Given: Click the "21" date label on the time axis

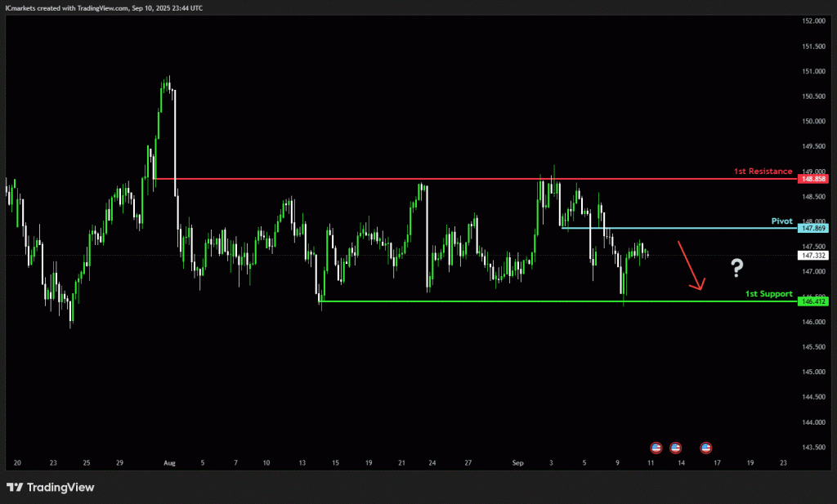Looking at the screenshot, I should click(402, 463).
